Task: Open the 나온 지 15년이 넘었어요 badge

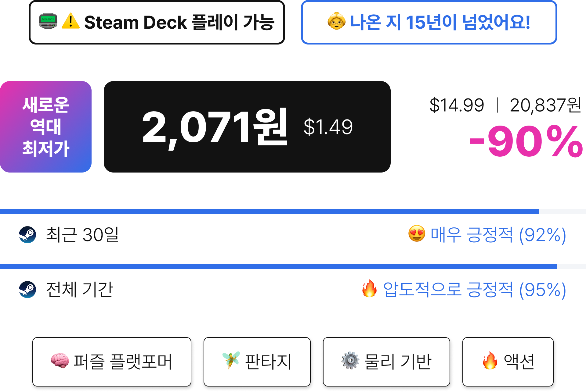Action: click(x=429, y=22)
